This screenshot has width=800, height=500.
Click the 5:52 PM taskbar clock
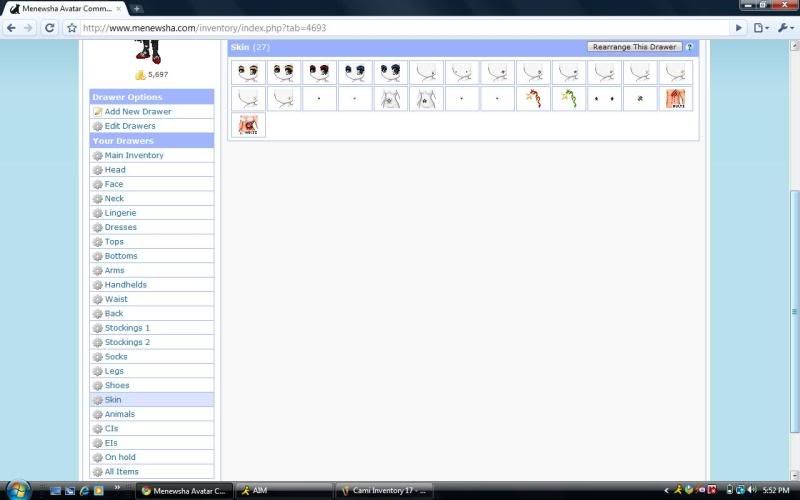[x=776, y=490]
